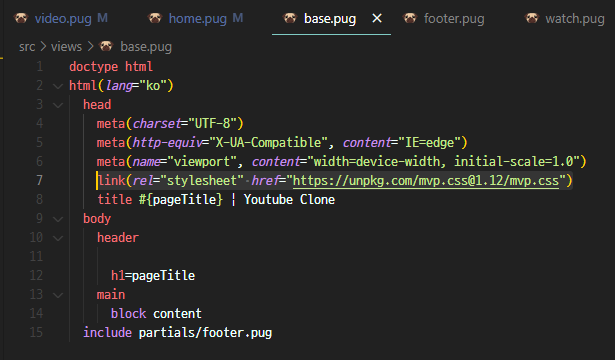Click the 'include' keyword on line 15
The image size is (615, 360).
click(107, 333)
